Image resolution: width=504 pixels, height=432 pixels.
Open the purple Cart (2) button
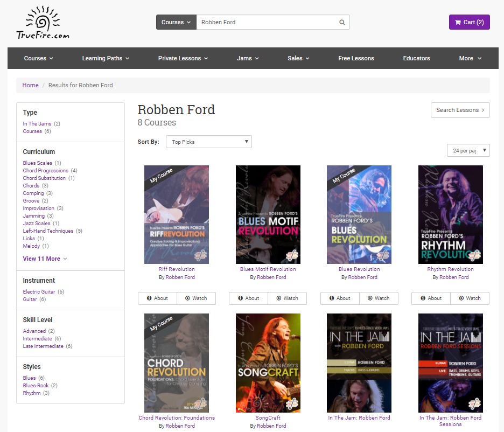tap(470, 22)
